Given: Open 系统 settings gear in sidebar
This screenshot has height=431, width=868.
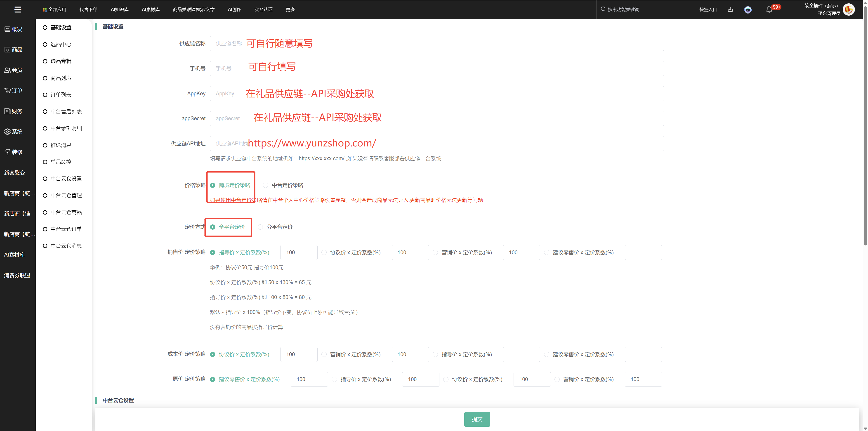Looking at the screenshot, I should click(x=14, y=131).
